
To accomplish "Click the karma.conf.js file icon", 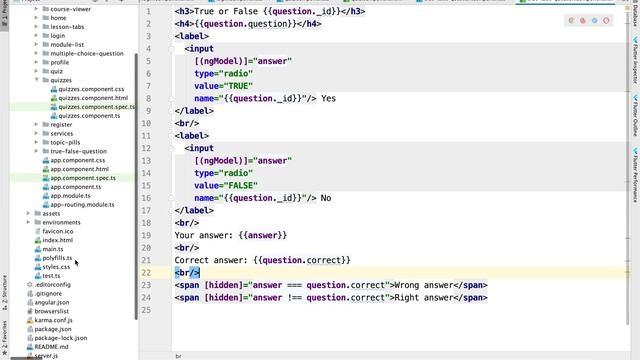I will [x=30, y=320].
